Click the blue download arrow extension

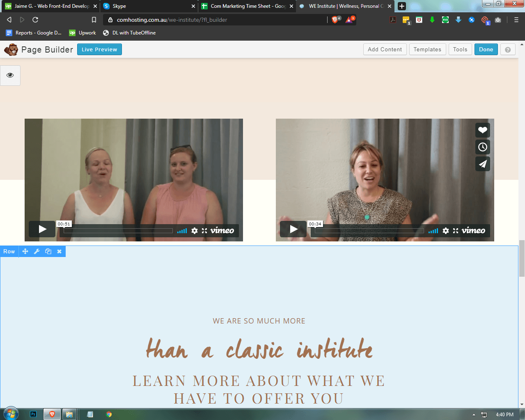click(459, 20)
